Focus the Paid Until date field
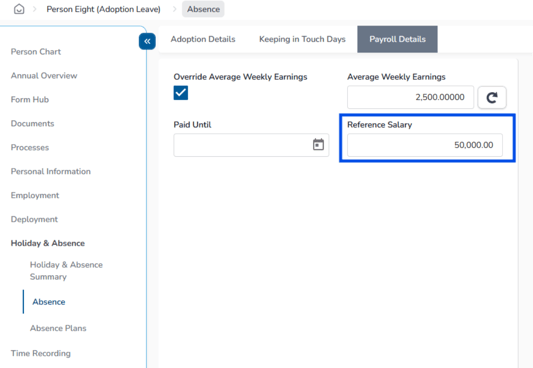Viewport: 533px width, 368px height. 251,145
